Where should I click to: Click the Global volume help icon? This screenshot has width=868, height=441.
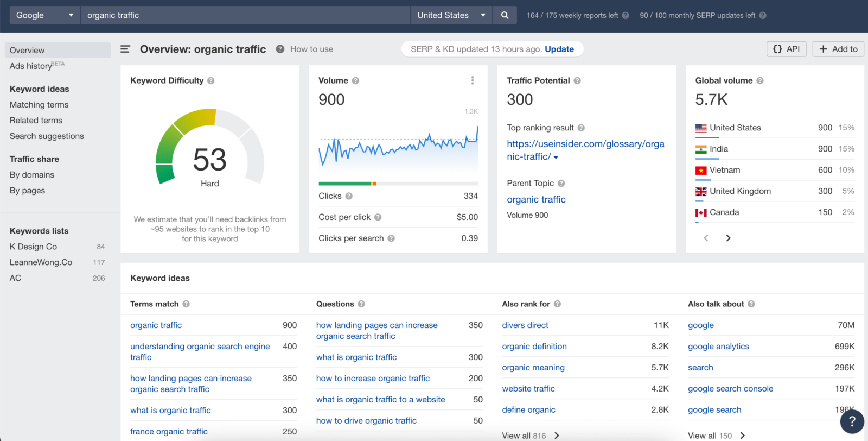pos(760,80)
